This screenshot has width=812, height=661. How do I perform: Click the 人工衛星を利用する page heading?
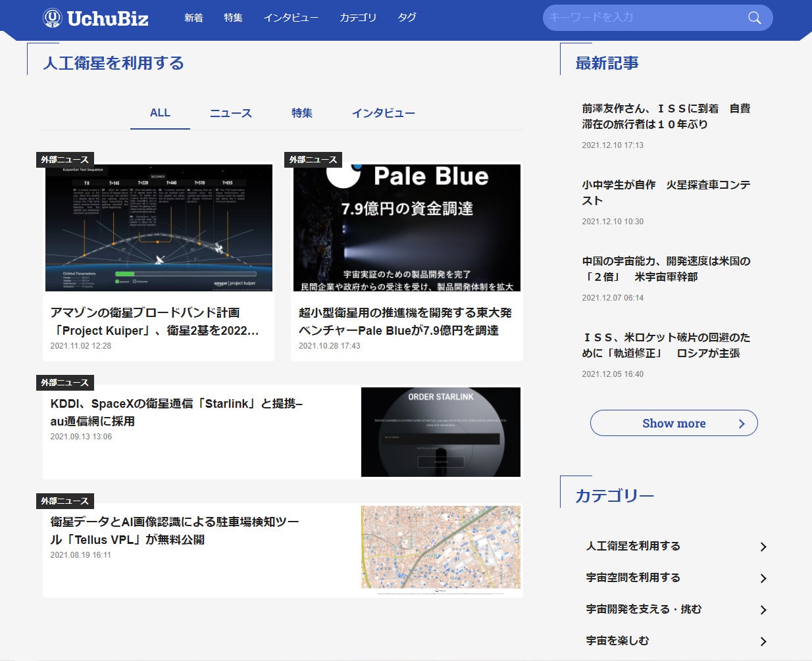tap(113, 63)
